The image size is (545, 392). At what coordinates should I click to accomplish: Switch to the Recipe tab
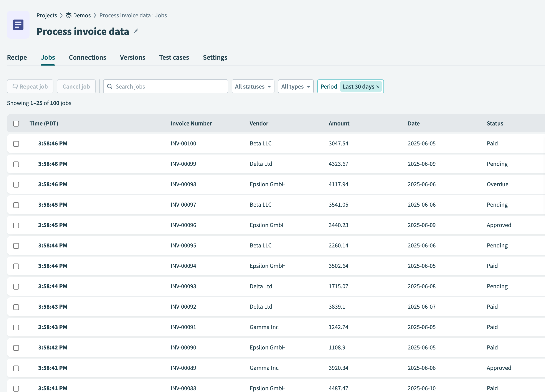[x=17, y=57]
